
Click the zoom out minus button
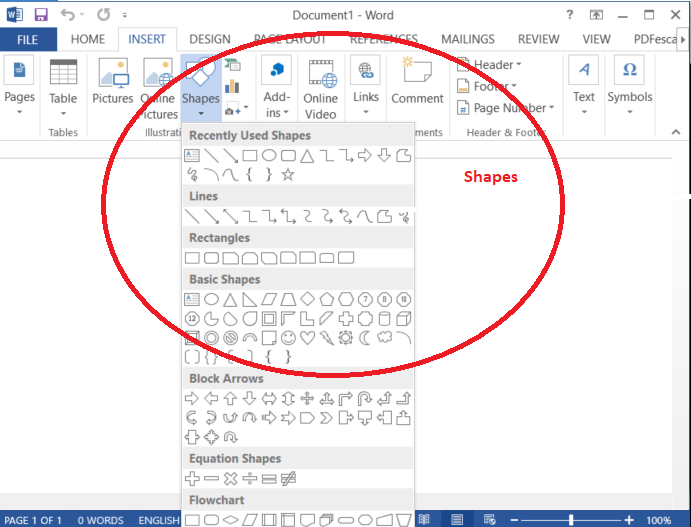[x=514, y=520]
